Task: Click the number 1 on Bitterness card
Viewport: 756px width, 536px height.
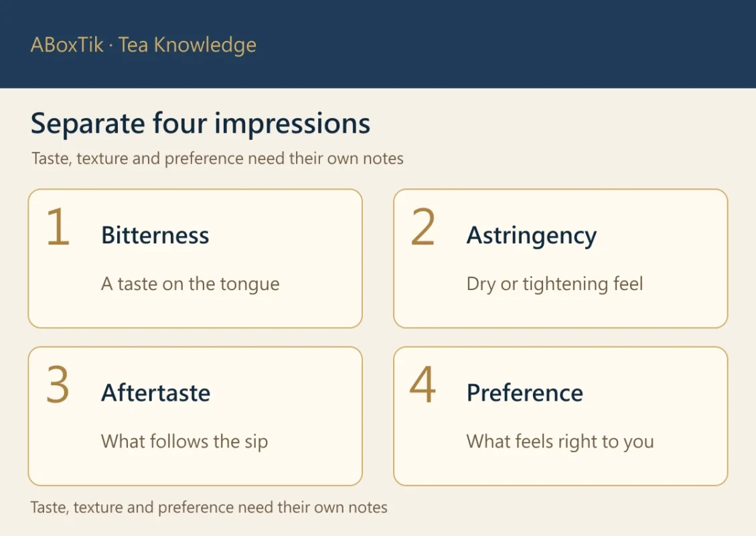Action: coord(58,226)
